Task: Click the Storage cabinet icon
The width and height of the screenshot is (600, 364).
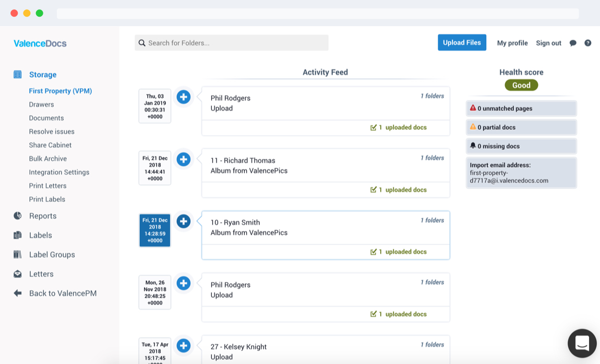Action: tap(18, 75)
